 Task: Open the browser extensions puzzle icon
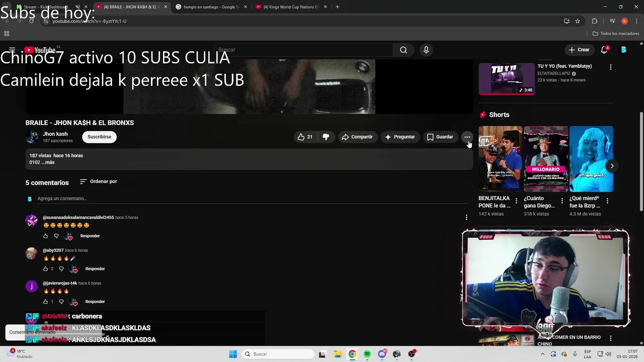click(x=595, y=21)
